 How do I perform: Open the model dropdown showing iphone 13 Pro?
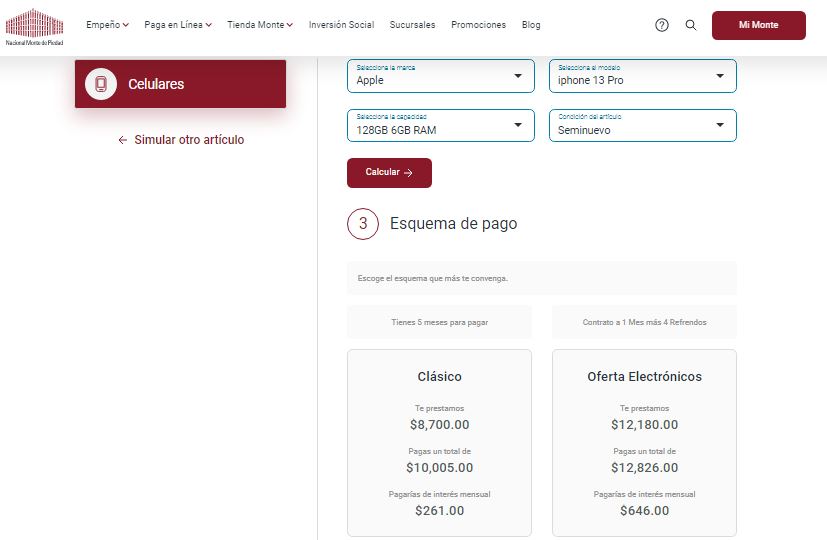coord(642,76)
